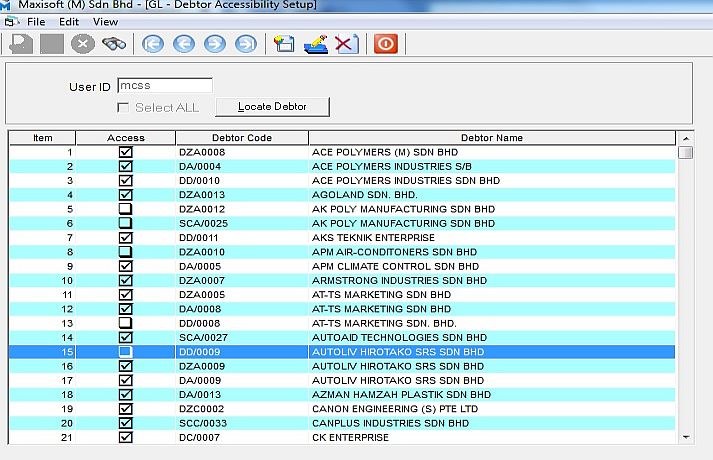Click the User ID input field
This screenshot has width=713, height=460.
165,86
